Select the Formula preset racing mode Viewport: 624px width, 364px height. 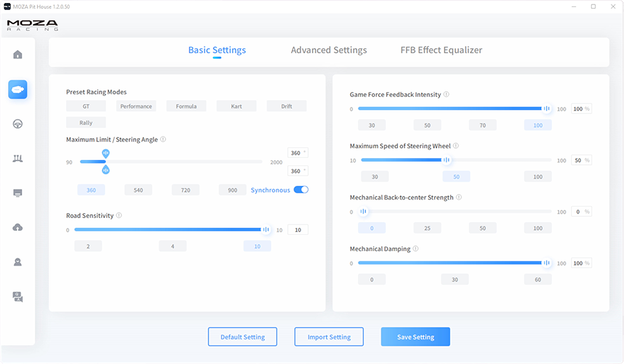(186, 107)
